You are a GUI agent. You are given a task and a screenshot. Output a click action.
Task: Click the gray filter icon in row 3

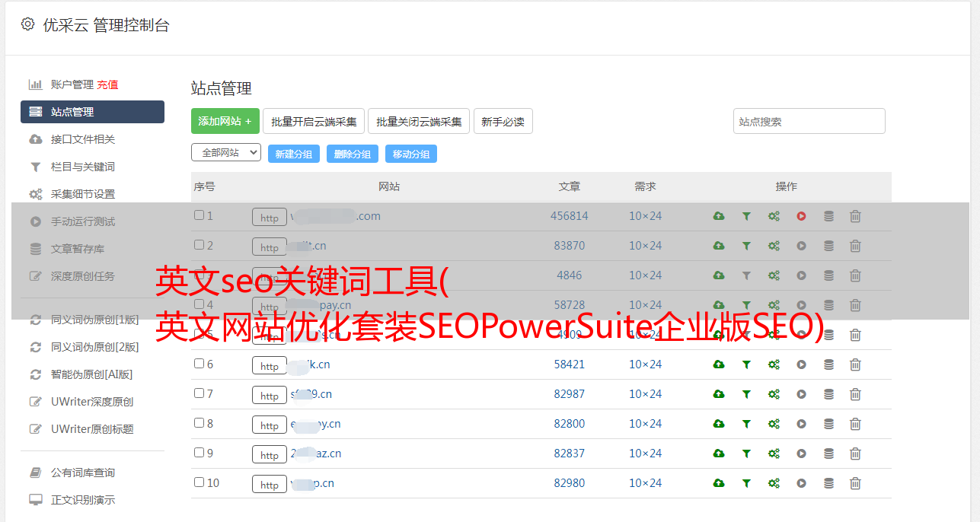746,275
